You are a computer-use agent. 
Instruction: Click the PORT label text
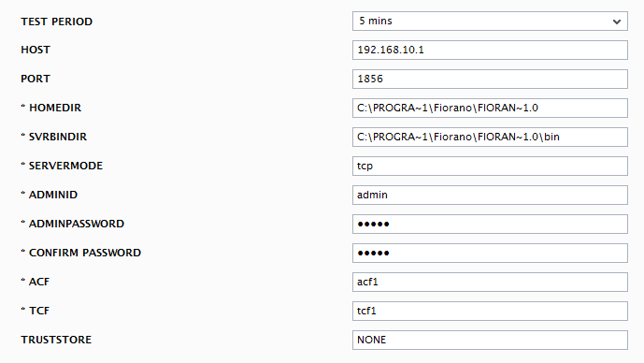[x=36, y=79]
